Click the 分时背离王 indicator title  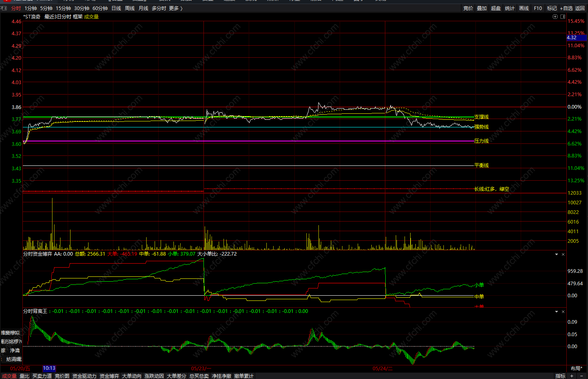[x=35, y=311]
